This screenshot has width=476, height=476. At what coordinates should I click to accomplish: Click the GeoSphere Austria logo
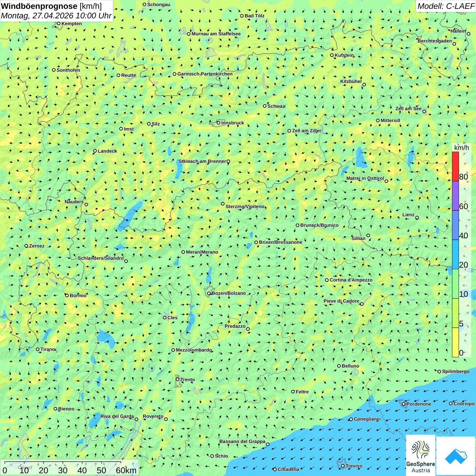tap(421, 455)
